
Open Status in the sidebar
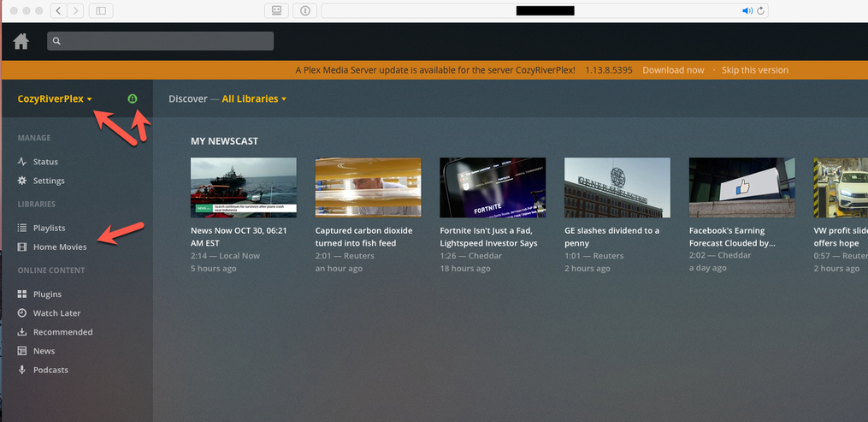[x=45, y=162]
